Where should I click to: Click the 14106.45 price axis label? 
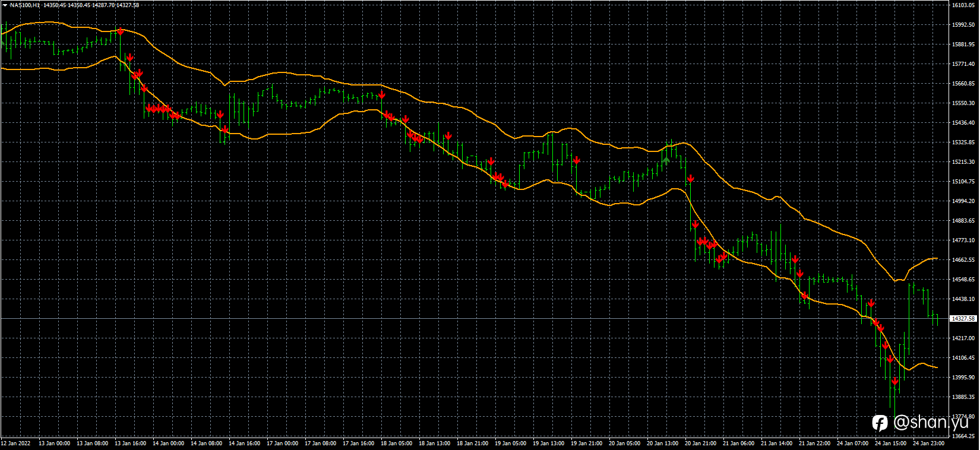coord(963,358)
